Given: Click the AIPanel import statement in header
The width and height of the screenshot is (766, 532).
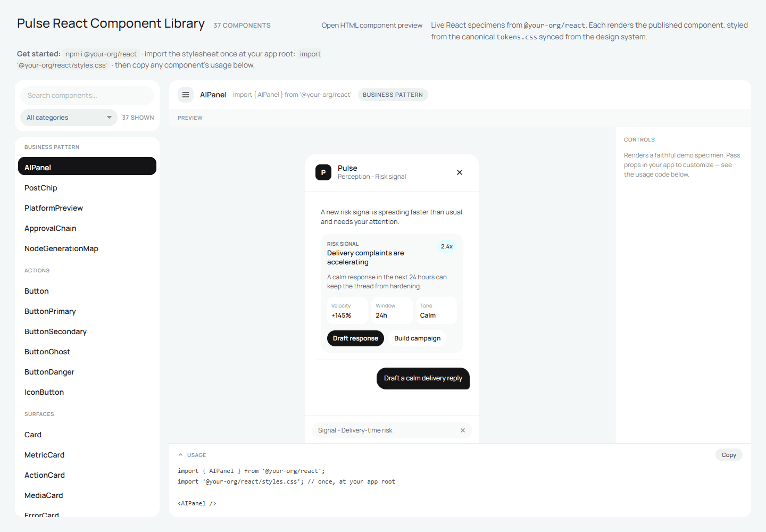Looking at the screenshot, I should [292, 95].
